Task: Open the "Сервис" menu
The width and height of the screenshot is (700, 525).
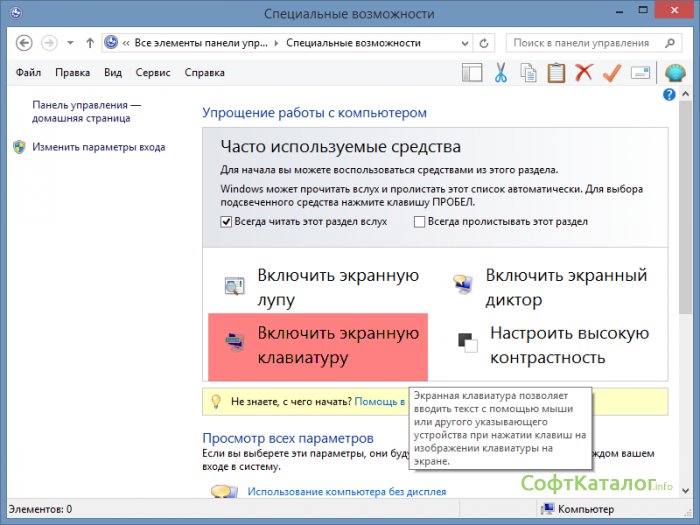Action: [x=152, y=73]
